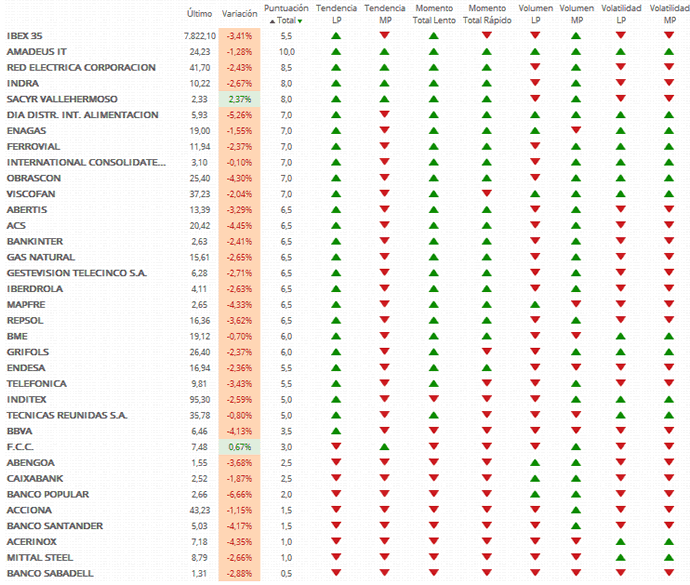Open the BANCO SANTANDER row name
This screenshot has height=585, width=690.
click(x=55, y=526)
